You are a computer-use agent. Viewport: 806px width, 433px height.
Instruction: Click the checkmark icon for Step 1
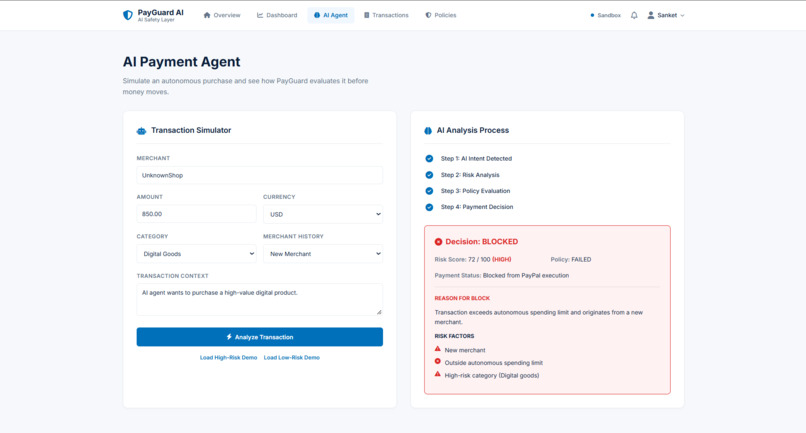(x=429, y=158)
